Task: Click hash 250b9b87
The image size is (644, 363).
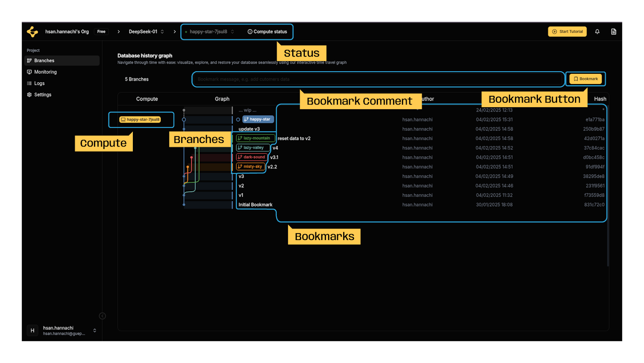Action: tap(594, 129)
